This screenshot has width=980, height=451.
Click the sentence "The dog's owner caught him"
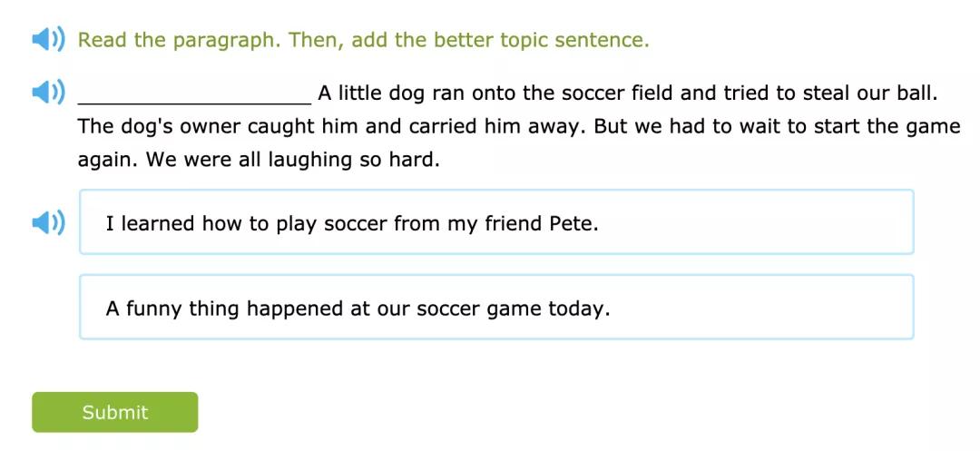332,126
